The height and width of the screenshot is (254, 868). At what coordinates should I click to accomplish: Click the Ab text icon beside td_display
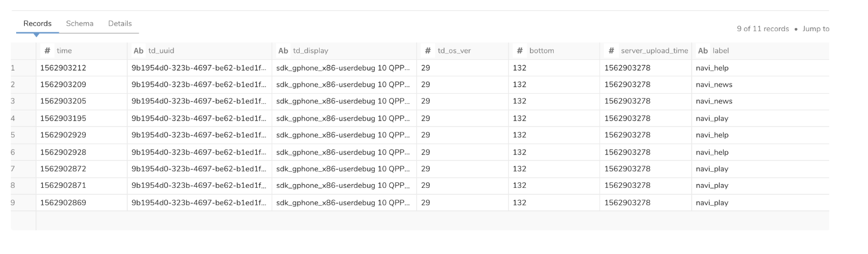pos(283,51)
